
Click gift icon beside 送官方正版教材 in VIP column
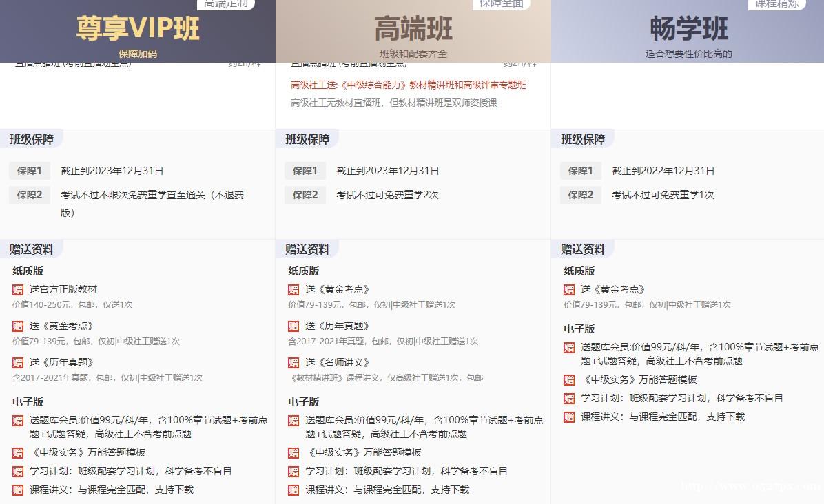click(x=18, y=290)
